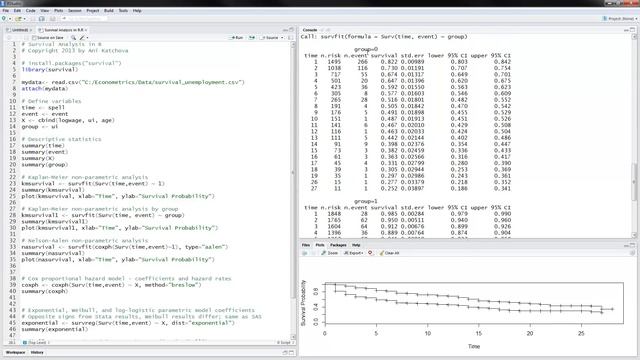Select the Help tab in lower-right pane
The image size is (640, 360).
356,245
